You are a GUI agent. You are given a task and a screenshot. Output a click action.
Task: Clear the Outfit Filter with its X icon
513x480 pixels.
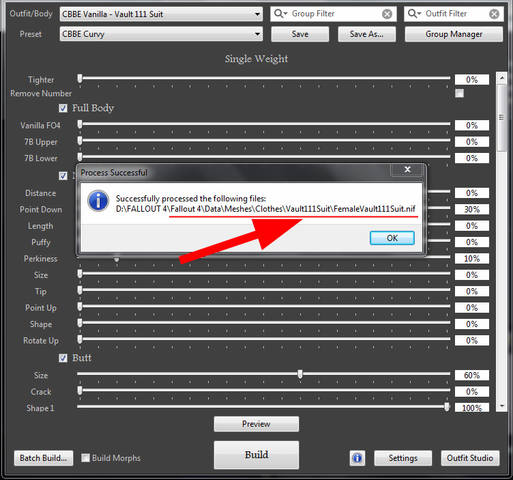[x=494, y=14]
